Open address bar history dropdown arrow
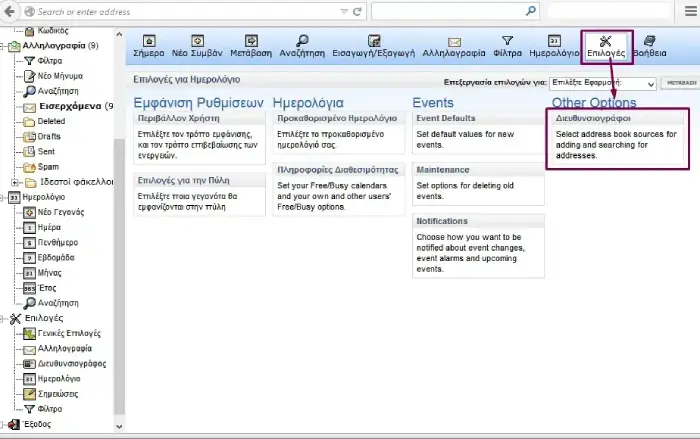Image resolution: width=700 pixels, height=439 pixels. pyautogui.click(x=344, y=12)
